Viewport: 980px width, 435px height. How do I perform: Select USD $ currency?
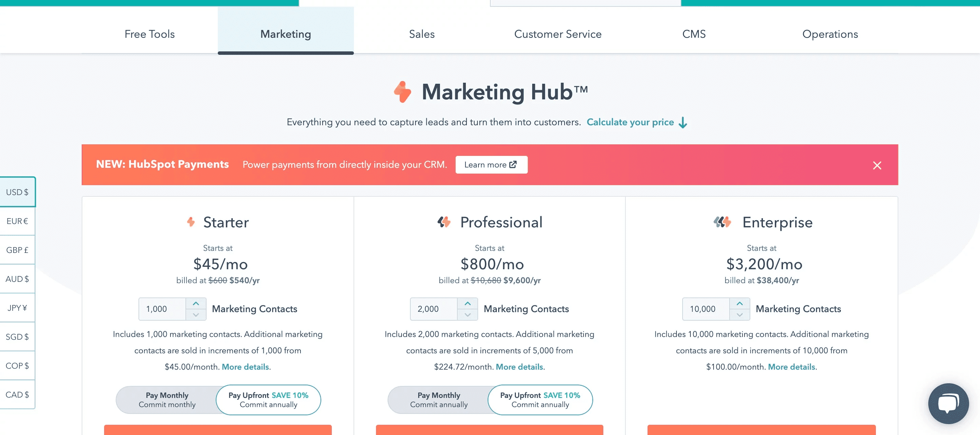coord(17,192)
